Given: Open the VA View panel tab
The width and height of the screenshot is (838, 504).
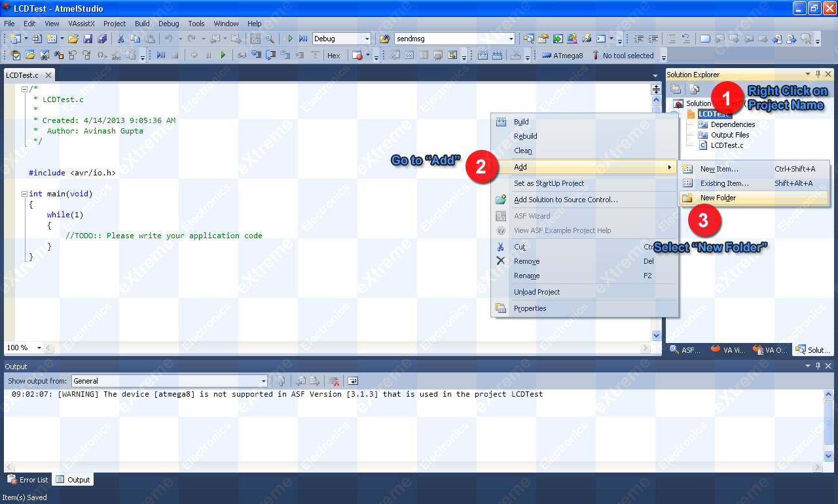Looking at the screenshot, I should [728, 350].
